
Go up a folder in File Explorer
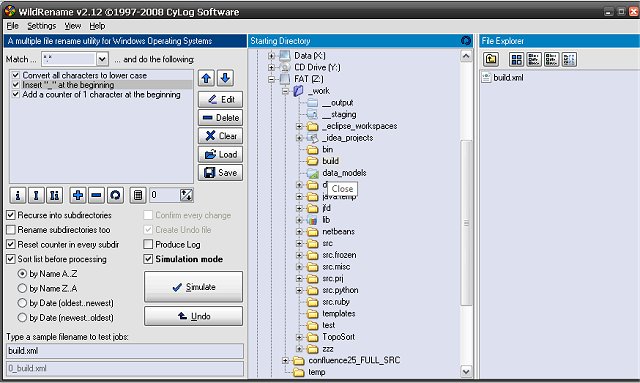click(x=491, y=60)
